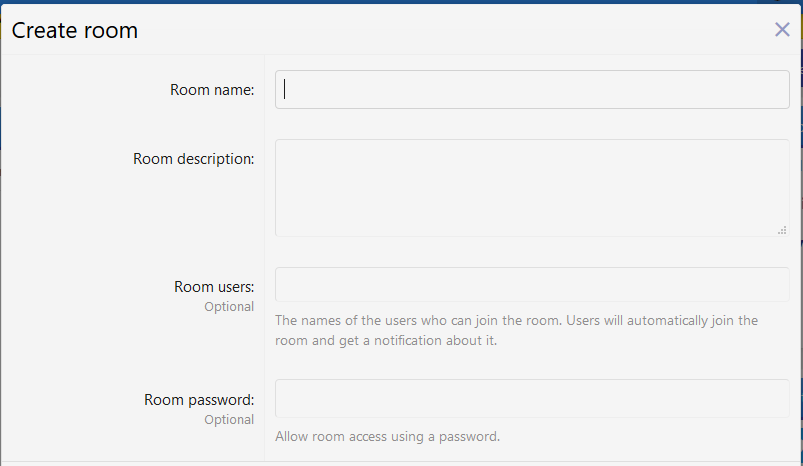Viewport: 803px width, 466px height.
Task: Click the Room users input box
Action: click(532, 284)
